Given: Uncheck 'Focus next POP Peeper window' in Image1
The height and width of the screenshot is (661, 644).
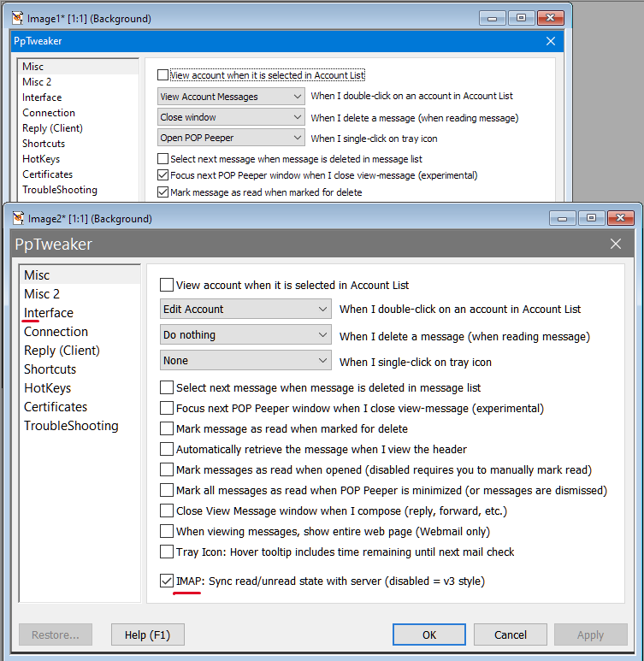Looking at the screenshot, I should [x=162, y=175].
